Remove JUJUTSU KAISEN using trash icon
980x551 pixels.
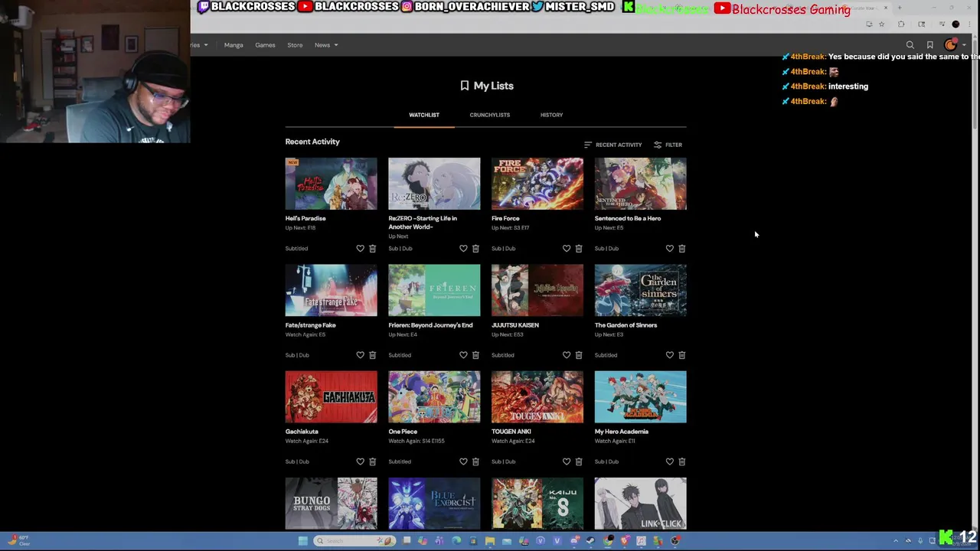point(579,355)
